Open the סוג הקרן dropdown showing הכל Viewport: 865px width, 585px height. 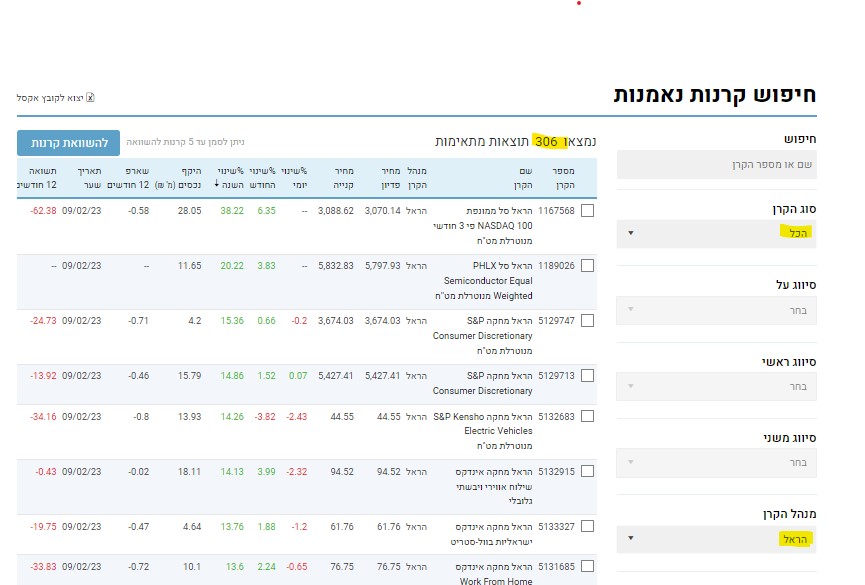(716, 233)
